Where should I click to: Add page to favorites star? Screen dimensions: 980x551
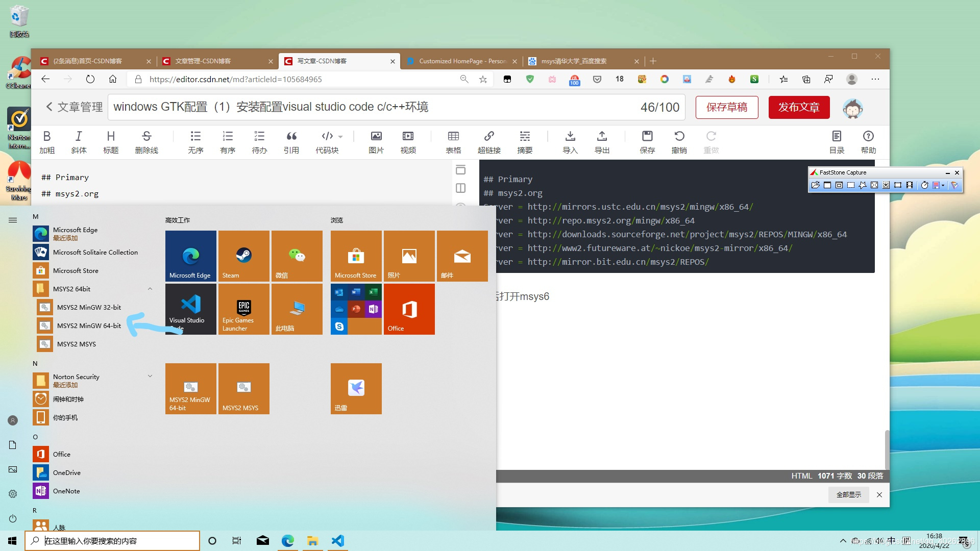(x=483, y=79)
